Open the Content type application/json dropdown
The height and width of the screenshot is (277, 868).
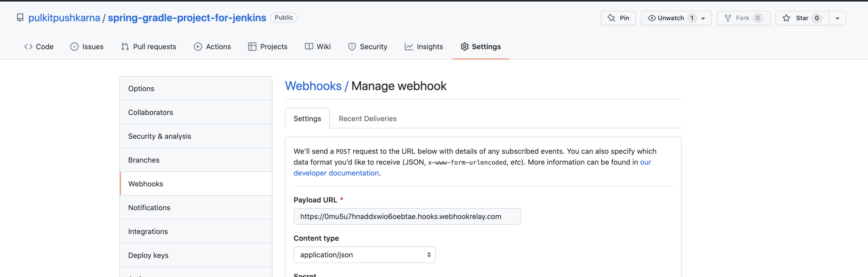(x=365, y=255)
